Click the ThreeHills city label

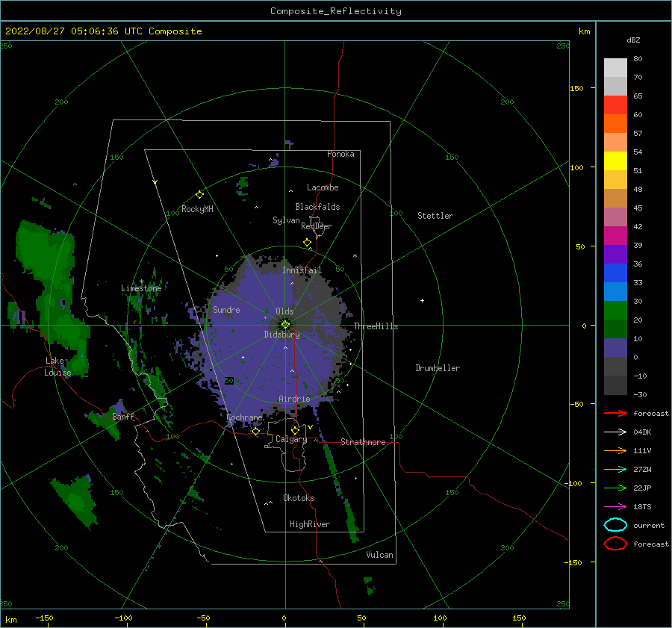(376, 326)
